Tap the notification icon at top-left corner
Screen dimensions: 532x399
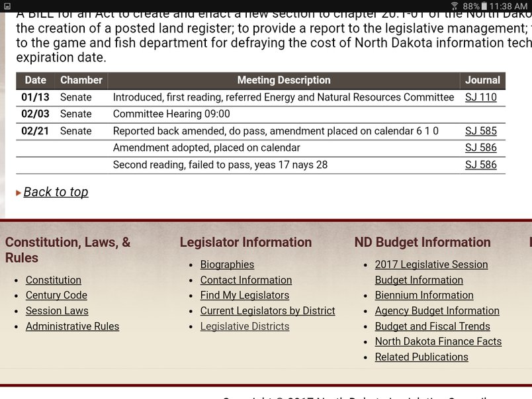pyautogui.click(x=6, y=6)
